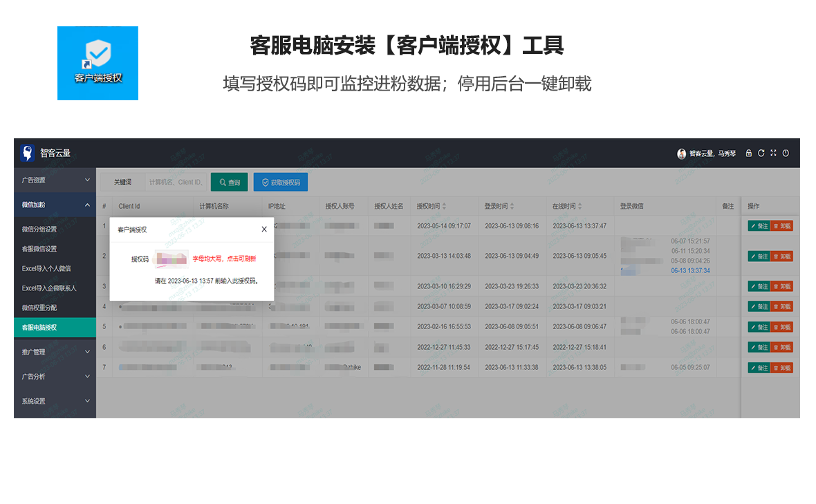816x504 pixels.
Task: Open 微信分组设置 in the sidebar
Action: [39, 230]
